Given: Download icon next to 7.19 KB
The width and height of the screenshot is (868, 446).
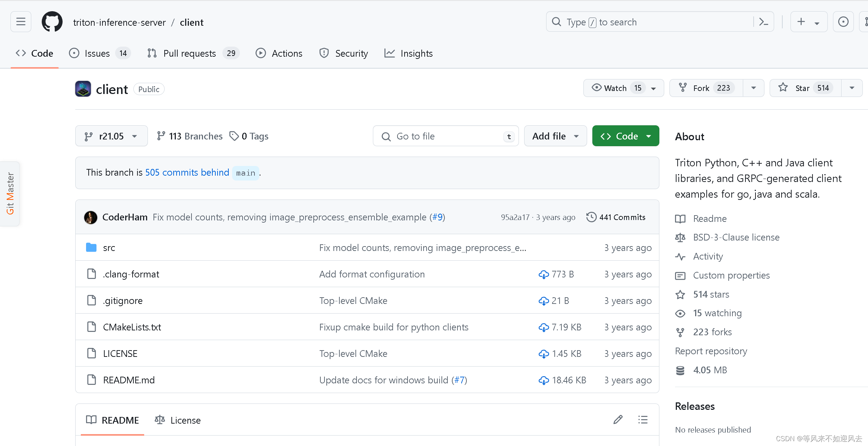Looking at the screenshot, I should point(544,327).
